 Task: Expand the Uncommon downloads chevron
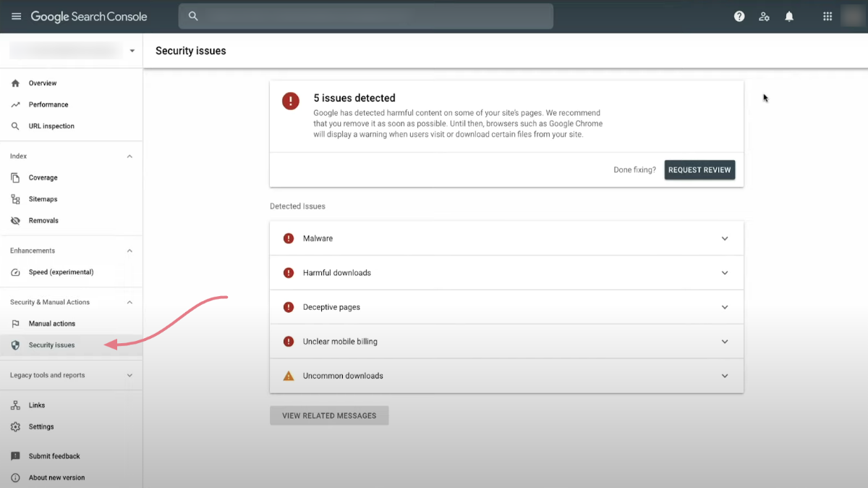(725, 376)
